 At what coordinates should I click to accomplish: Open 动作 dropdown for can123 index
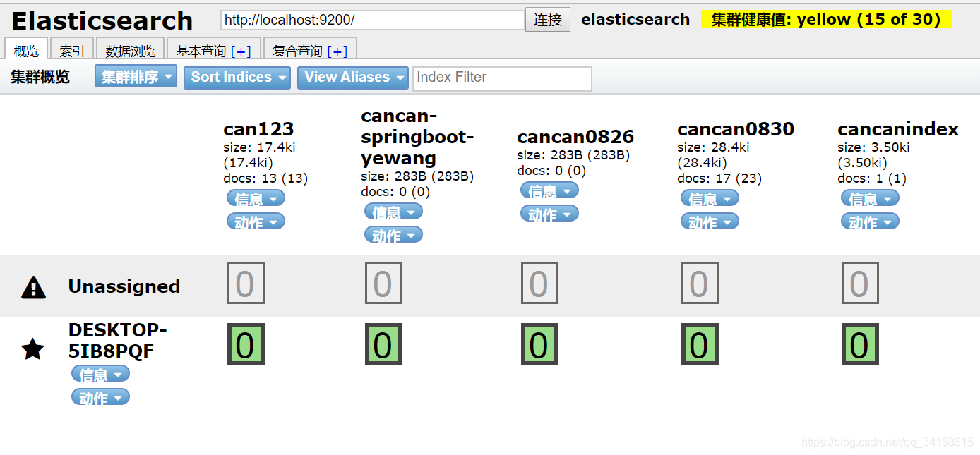pyautogui.click(x=256, y=222)
